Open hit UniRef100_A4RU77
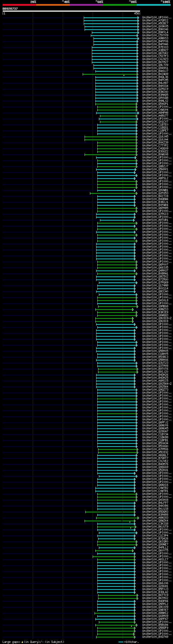 click(155, 116)
